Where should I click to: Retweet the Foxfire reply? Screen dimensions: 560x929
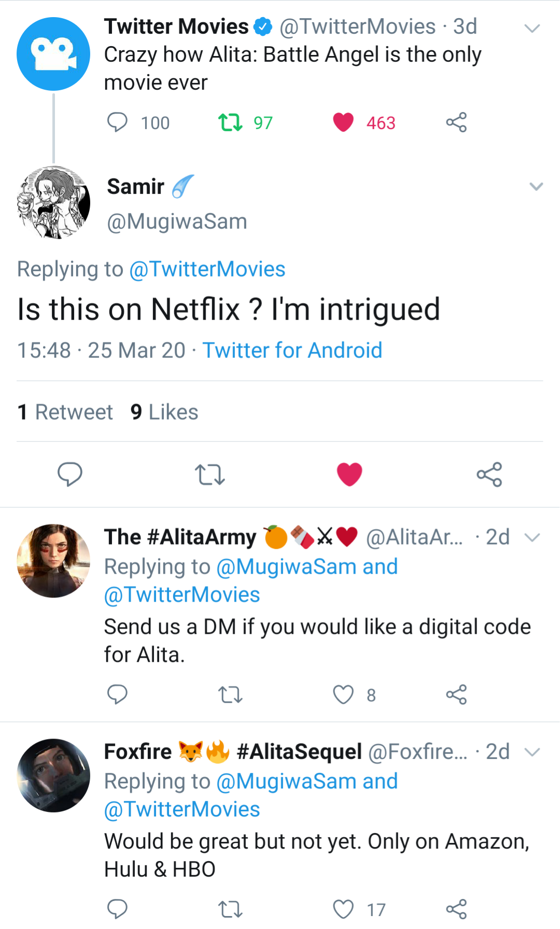tap(230, 909)
